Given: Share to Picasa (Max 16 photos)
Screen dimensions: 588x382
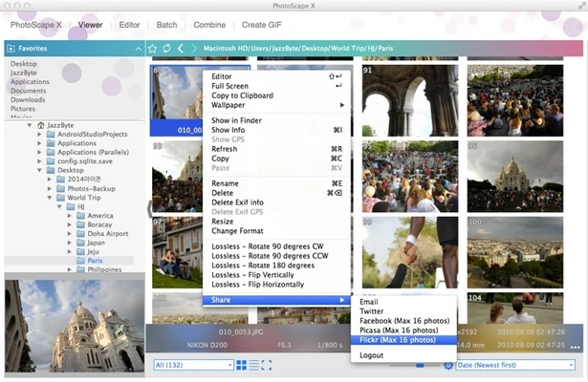Looking at the screenshot, I should click(403, 330).
